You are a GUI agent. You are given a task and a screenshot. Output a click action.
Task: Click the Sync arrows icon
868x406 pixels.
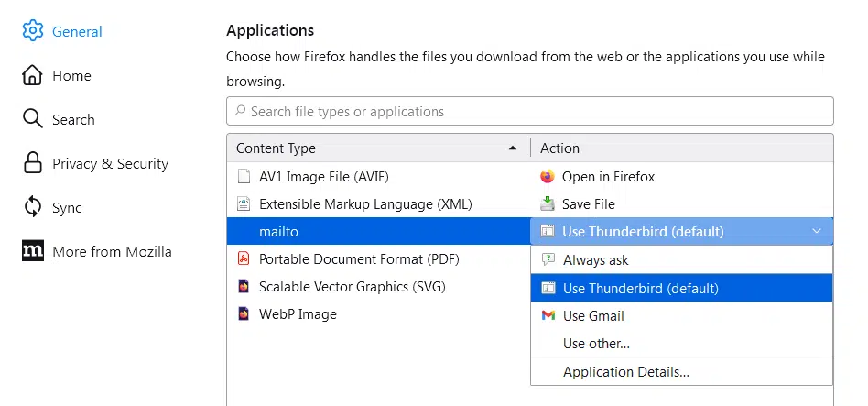coord(33,207)
